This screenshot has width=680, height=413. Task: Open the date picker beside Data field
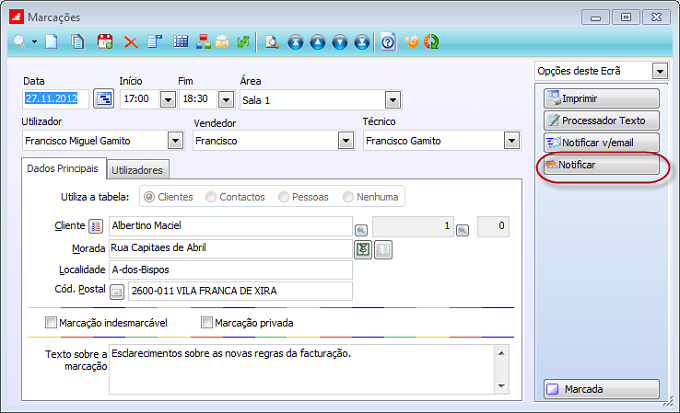tap(103, 98)
